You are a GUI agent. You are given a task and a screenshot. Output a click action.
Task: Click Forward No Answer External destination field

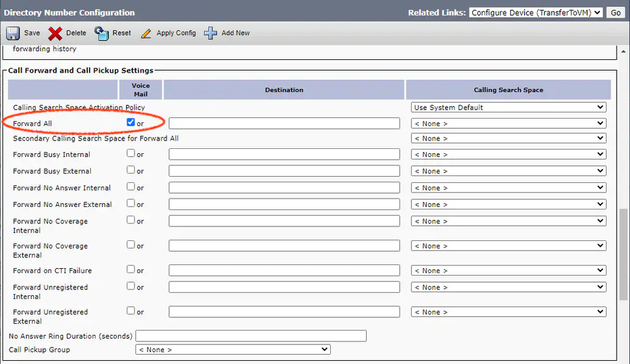[284, 204]
